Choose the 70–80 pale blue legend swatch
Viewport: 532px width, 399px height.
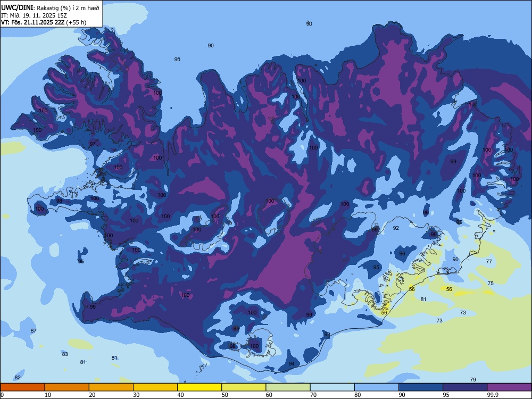coord(332,387)
